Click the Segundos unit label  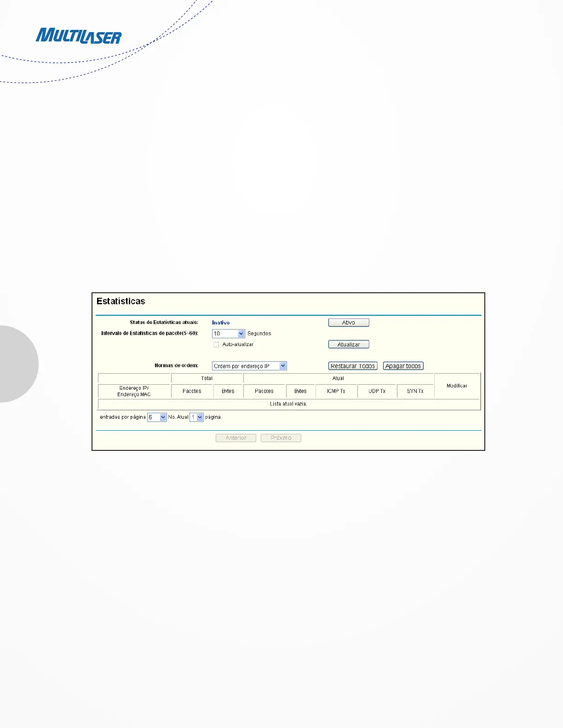[259, 334]
